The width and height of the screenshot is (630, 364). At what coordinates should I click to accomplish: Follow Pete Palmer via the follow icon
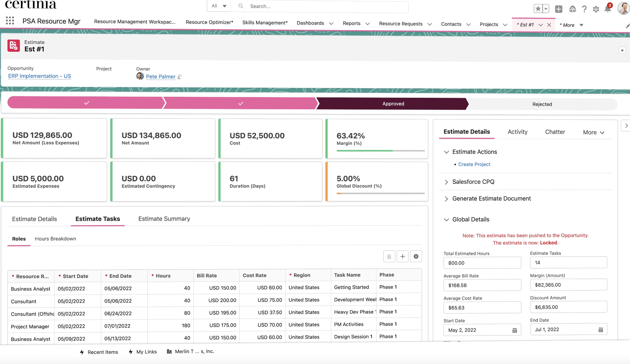click(180, 76)
